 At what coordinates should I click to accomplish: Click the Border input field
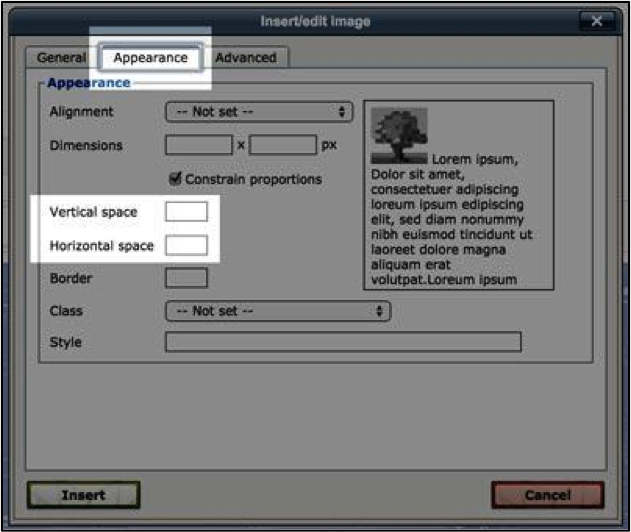[186, 278]
